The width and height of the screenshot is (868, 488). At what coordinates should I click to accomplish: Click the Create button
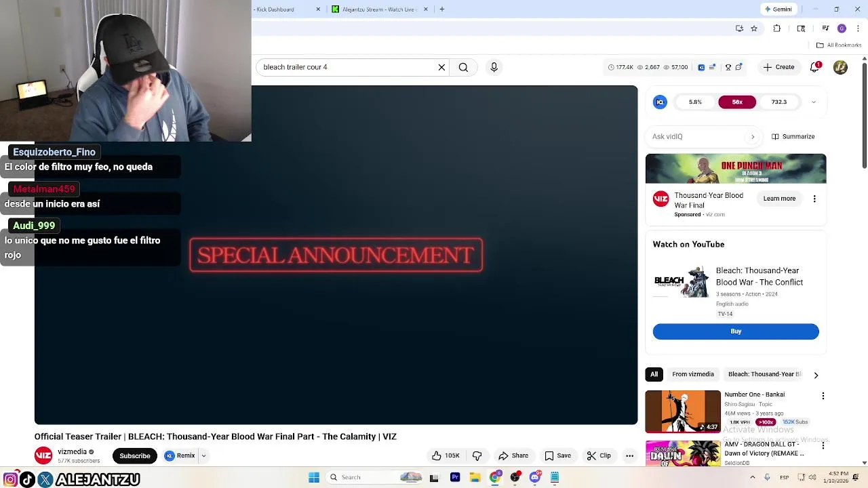tap(778, 67)
